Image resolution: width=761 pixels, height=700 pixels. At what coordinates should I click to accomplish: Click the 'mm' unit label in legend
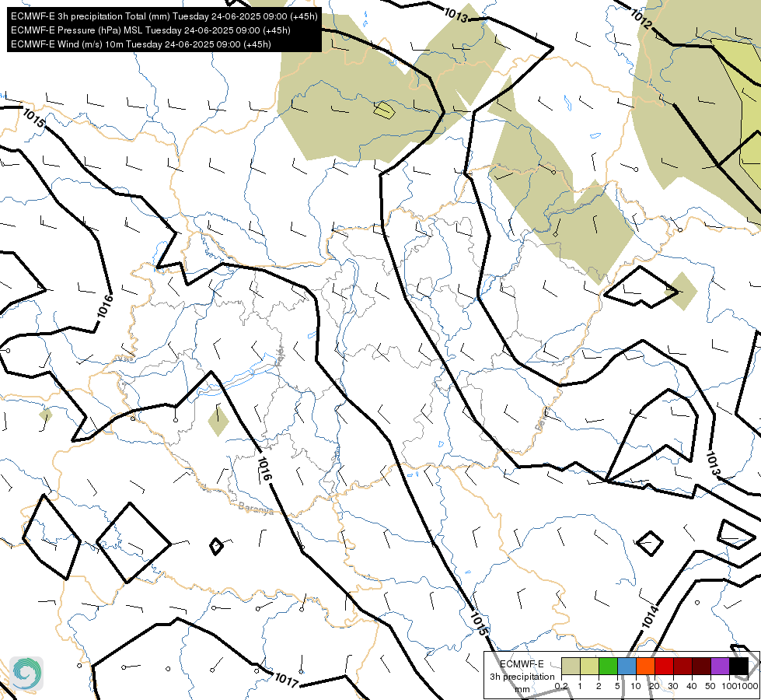522,689
